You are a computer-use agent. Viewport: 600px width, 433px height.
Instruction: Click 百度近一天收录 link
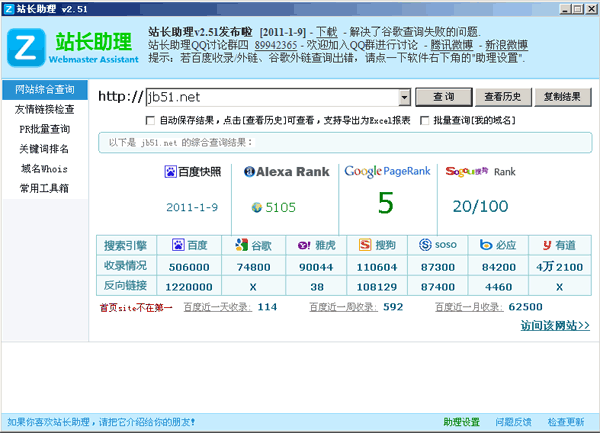(x=218, y=307)
